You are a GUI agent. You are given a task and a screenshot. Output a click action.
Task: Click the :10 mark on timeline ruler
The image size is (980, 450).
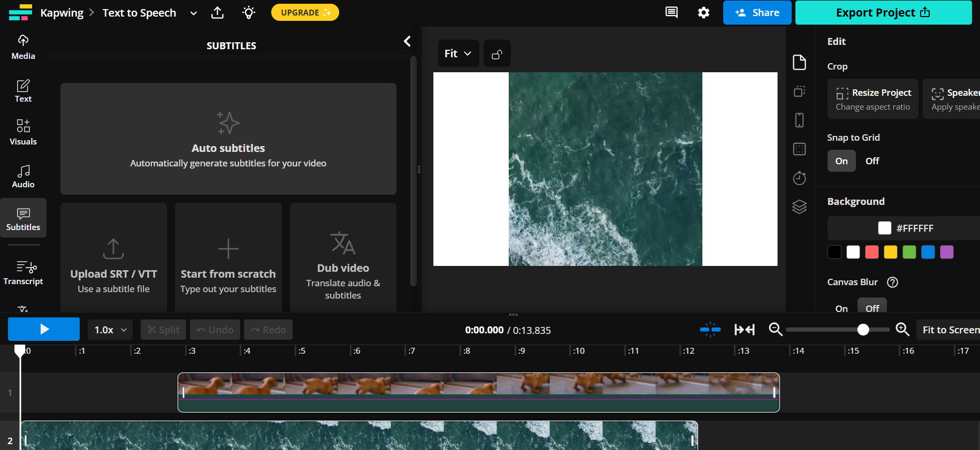tap(579, 351)
